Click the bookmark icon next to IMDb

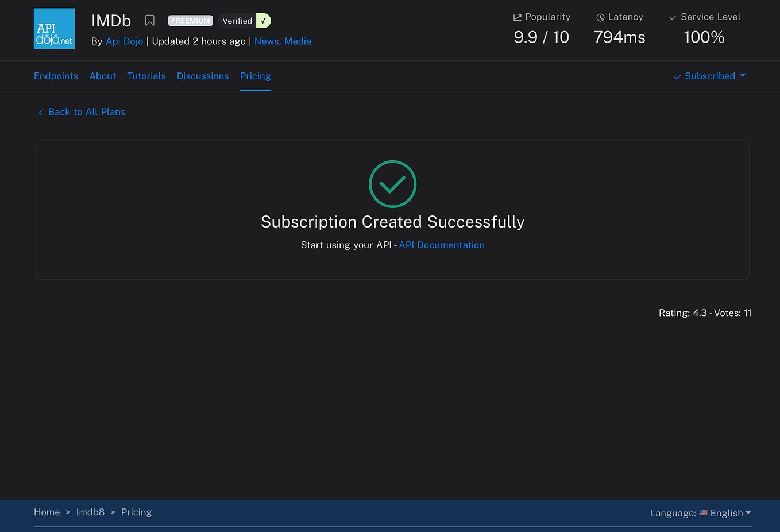click(x=150, y=20)
